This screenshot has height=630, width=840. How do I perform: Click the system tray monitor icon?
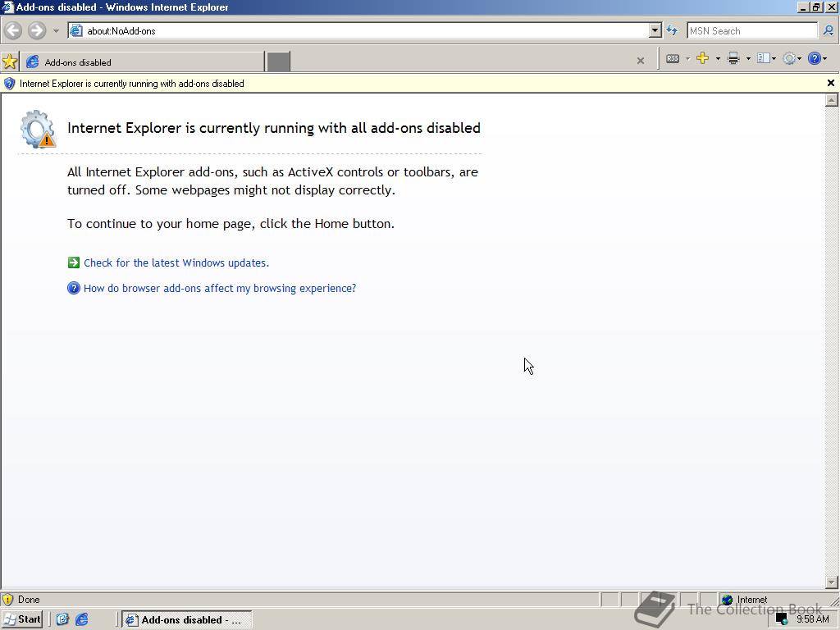coord(782,620)
